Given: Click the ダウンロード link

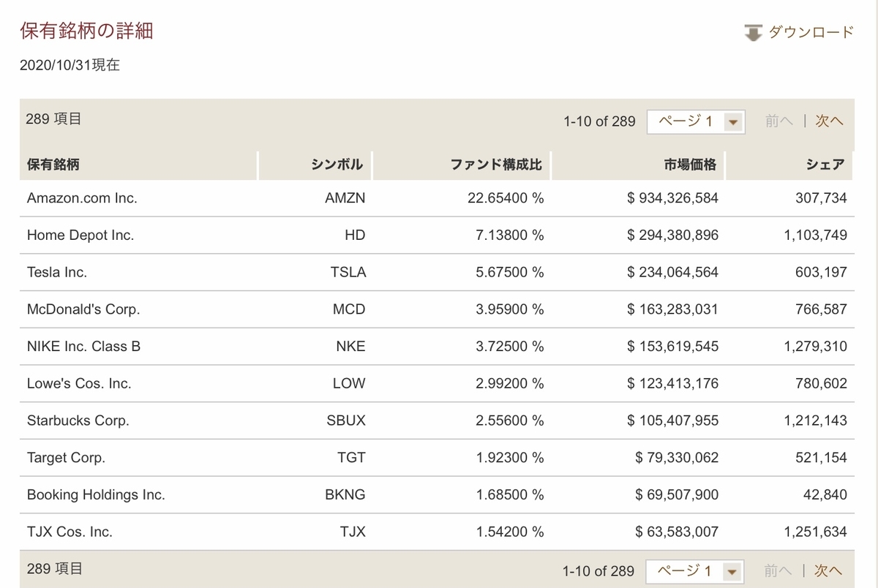Looking at the screenshot, I should click(811, 32).
